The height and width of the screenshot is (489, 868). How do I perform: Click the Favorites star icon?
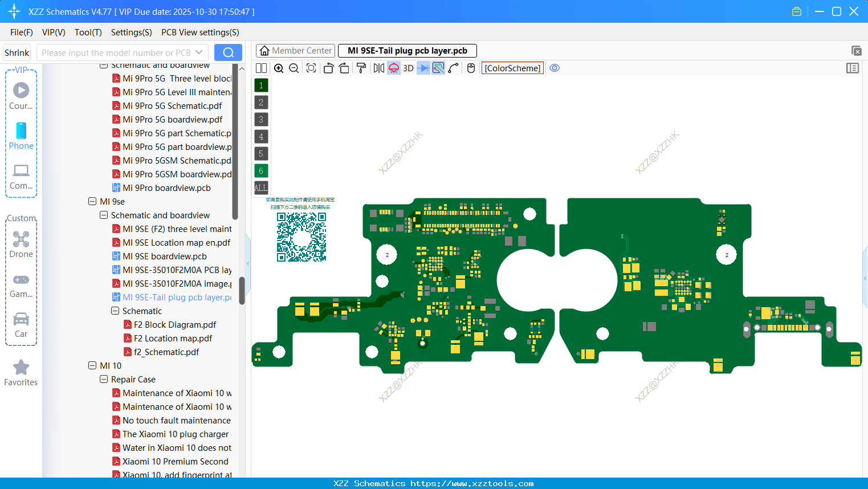click(x=21, y=368)
